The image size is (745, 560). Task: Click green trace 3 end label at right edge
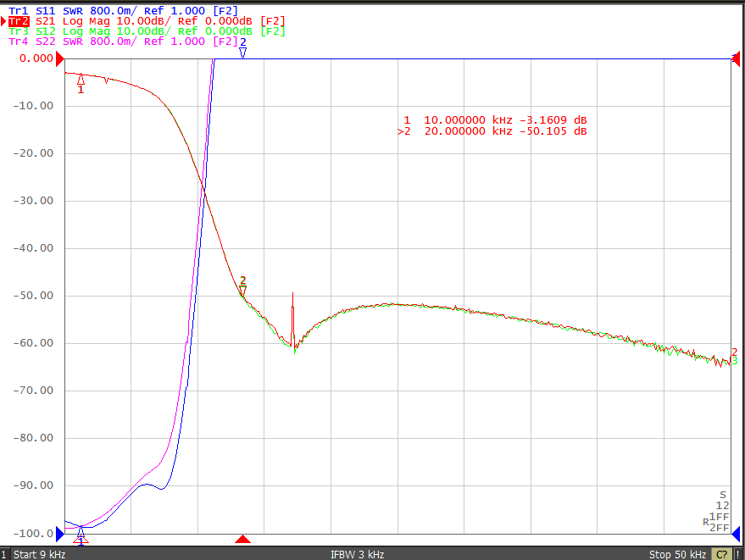pyautogui.click(x=735, y=361)
